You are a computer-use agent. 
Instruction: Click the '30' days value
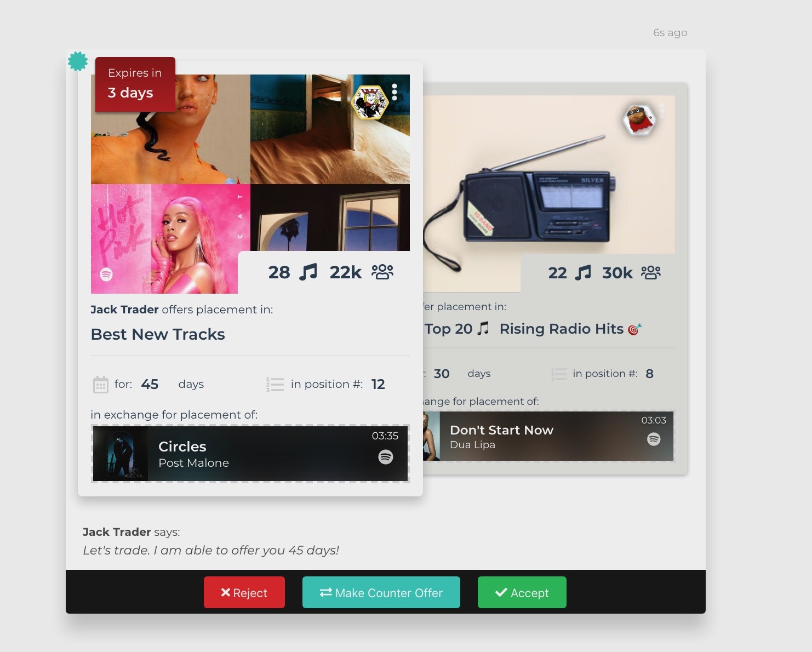click(x=442, y=374)
